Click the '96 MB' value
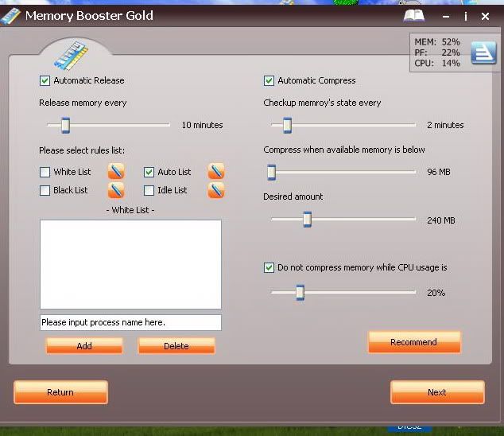 click(439, 172)
